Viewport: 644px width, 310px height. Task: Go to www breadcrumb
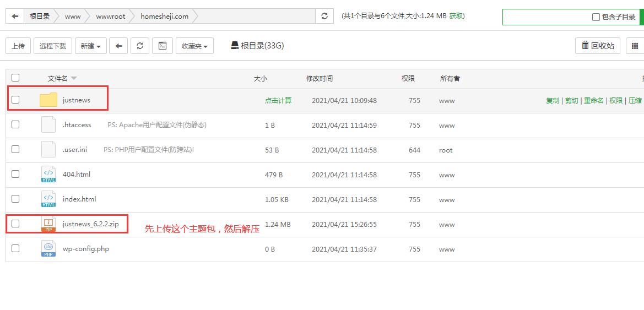pos(73,17)
